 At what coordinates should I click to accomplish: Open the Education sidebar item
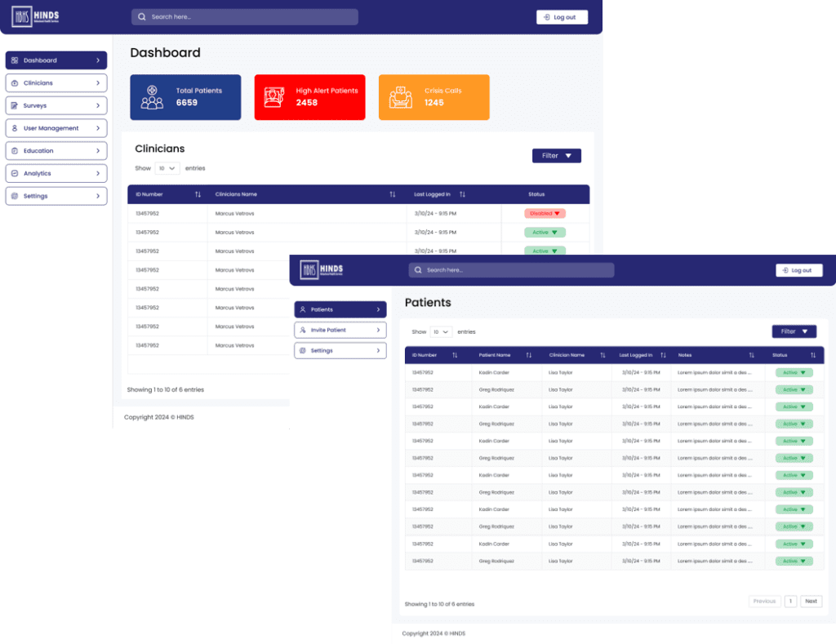56,151
